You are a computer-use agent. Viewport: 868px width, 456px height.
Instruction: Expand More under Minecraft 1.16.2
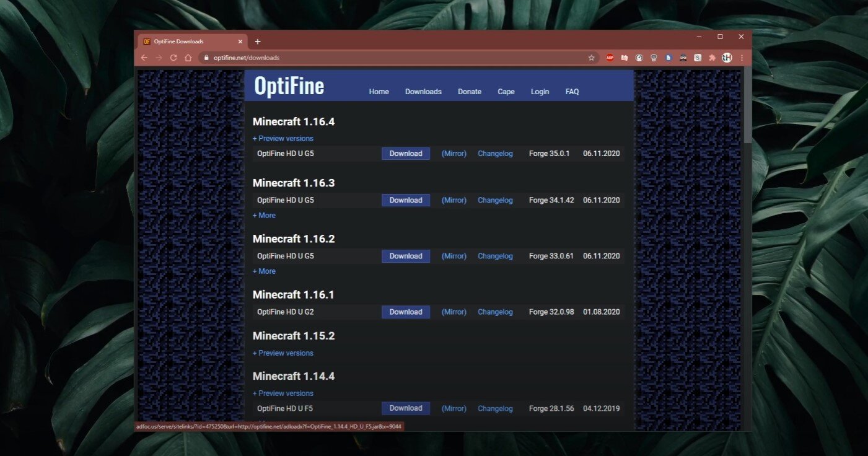click(x=264, y=271)
